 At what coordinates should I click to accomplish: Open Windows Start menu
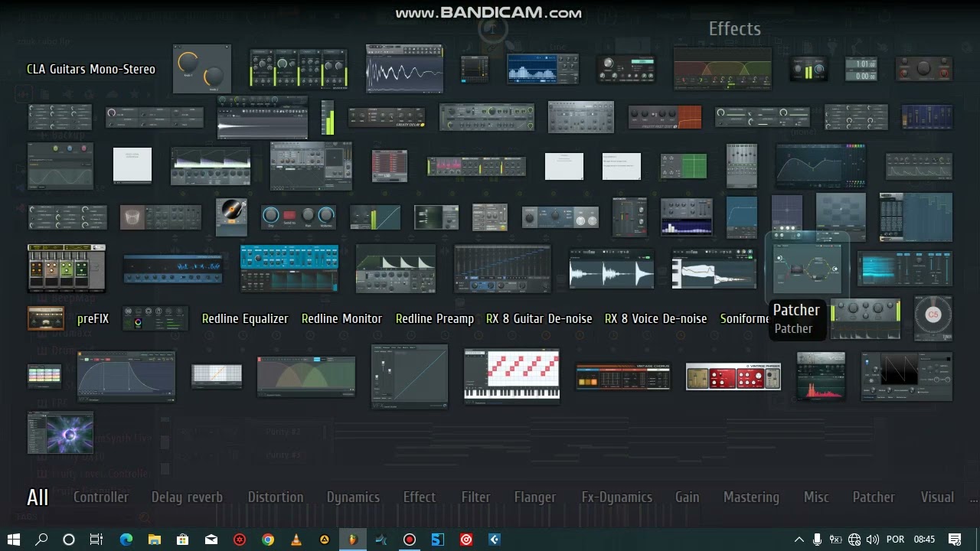click(x=14, y=540)
